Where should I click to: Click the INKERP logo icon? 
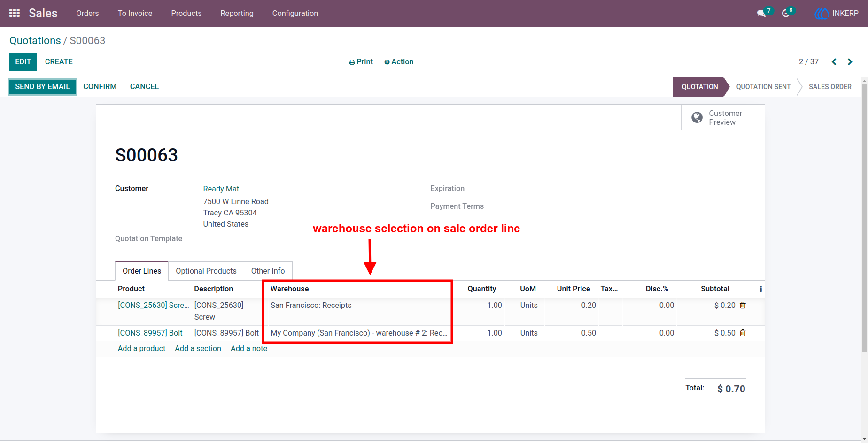tap(821, 14)
